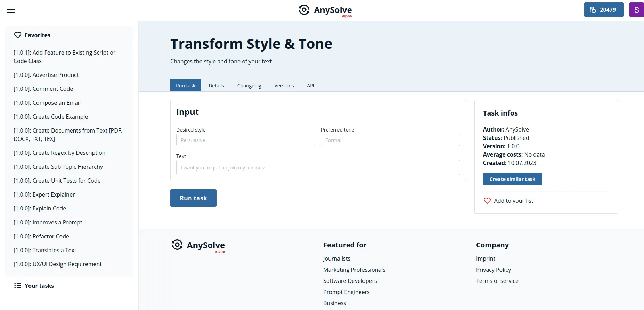This screenshot has height=310, width=644.
Task: Click the Favorites heart icon in sidebar
Action: [x=18, y=35]
